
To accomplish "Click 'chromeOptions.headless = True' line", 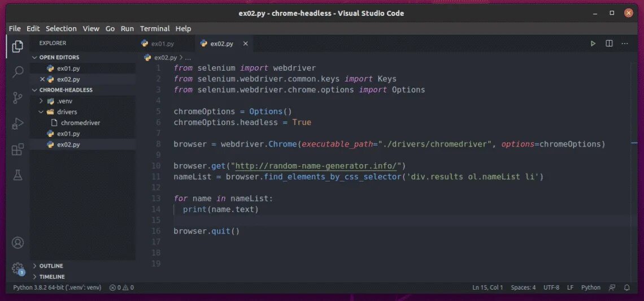I will click(242, 123).
